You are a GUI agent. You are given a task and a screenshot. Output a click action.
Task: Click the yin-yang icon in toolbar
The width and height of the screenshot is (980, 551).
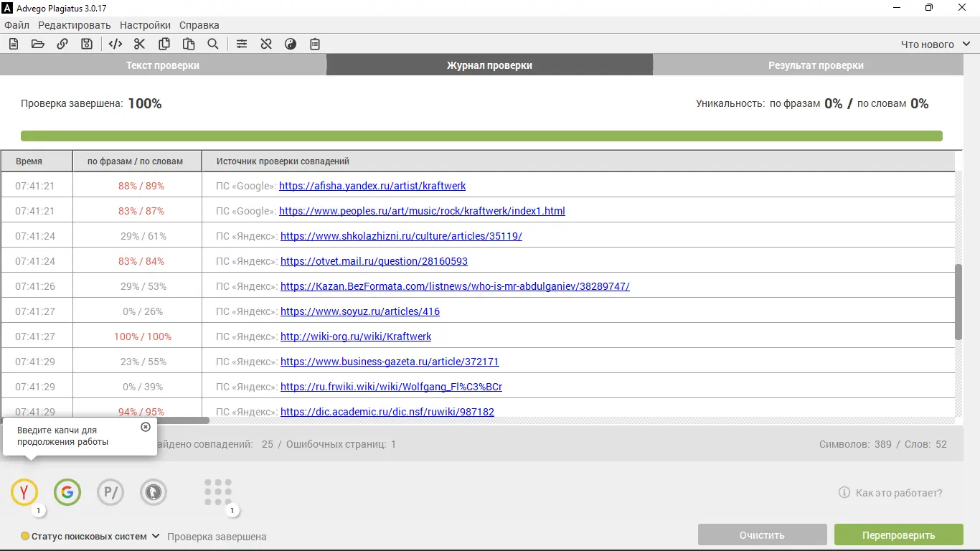(x=291, y=44)
